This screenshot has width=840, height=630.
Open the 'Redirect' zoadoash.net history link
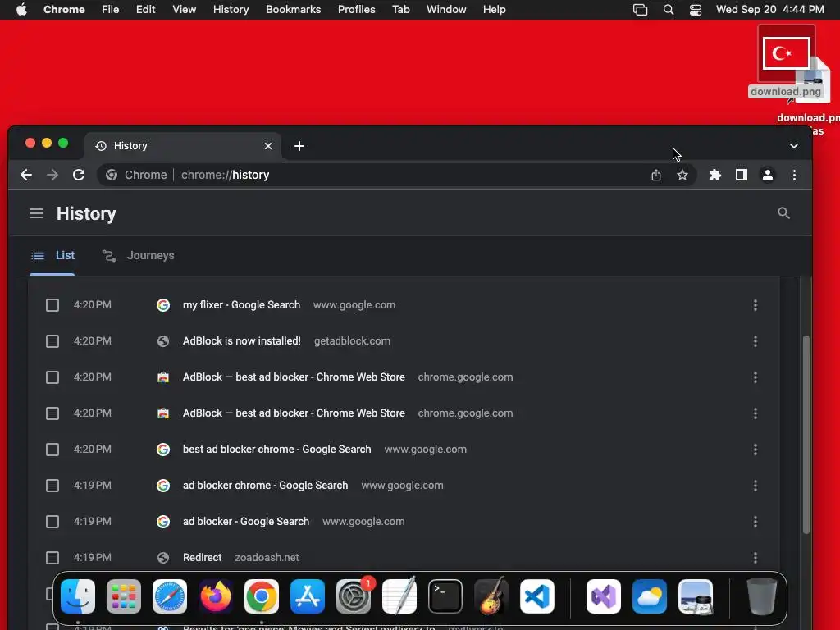pyautogui.click(x=202, y=558)
